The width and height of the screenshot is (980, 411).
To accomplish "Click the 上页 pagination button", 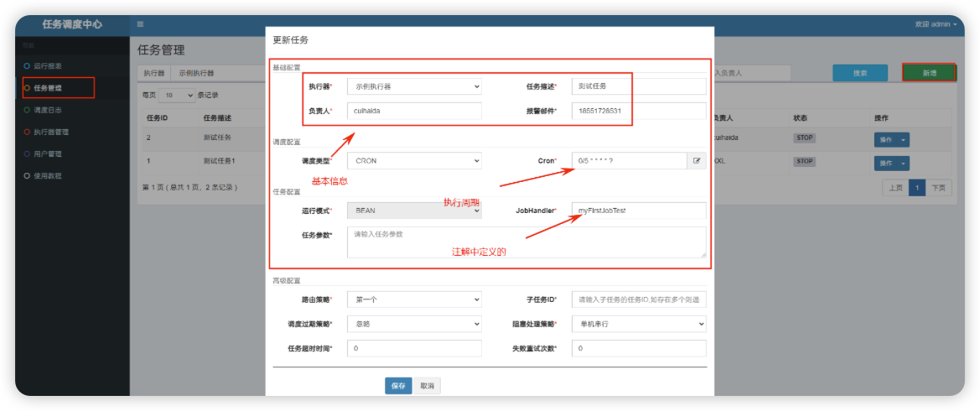I will pos(895,188).
